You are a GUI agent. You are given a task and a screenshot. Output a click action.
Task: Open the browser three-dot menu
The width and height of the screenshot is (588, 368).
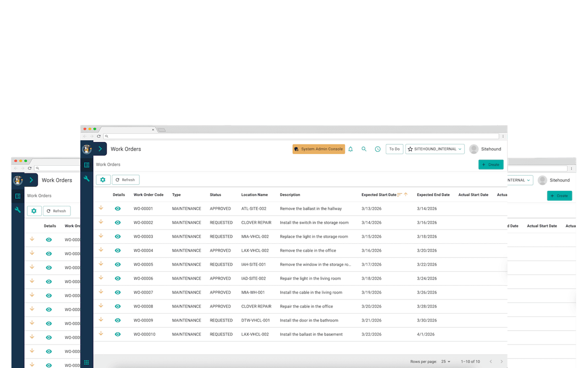point(503,136)
